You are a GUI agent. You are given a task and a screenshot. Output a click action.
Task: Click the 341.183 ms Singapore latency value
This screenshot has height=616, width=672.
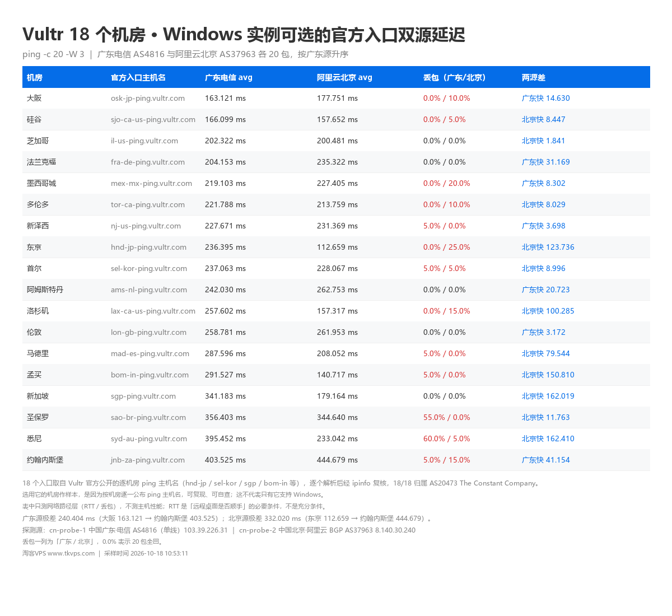pos(225,396)
